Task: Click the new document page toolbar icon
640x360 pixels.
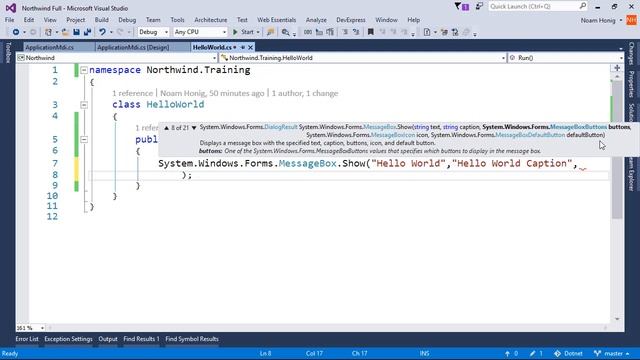Action: 427,32
